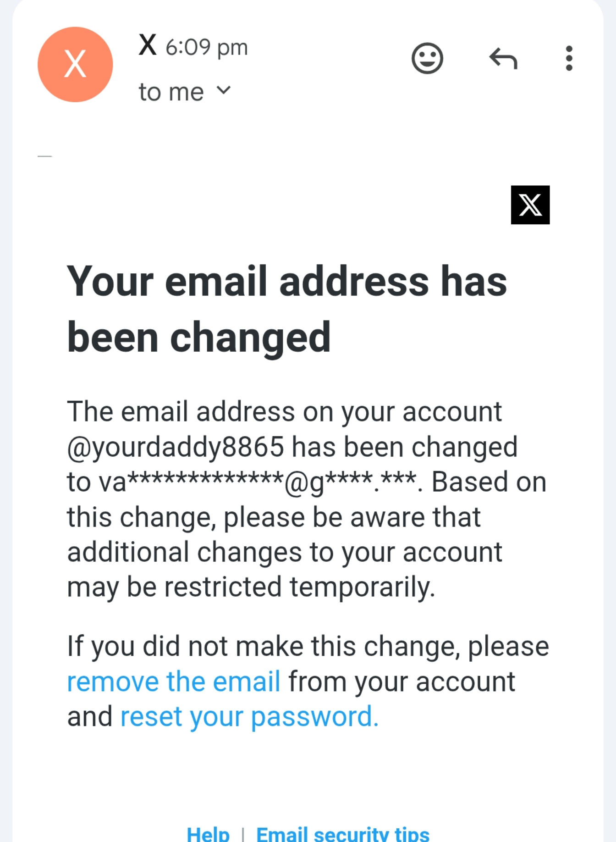This screenshot has width=616, height=842.
Task: Add an emoji reaction to the email
Action: [427, 59]
